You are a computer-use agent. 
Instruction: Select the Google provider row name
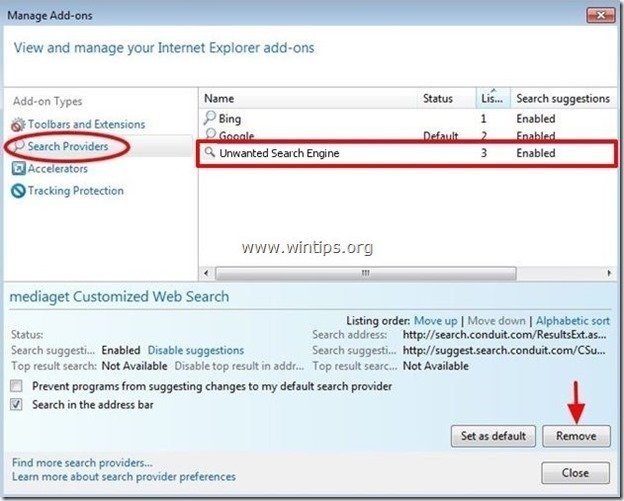236,136
